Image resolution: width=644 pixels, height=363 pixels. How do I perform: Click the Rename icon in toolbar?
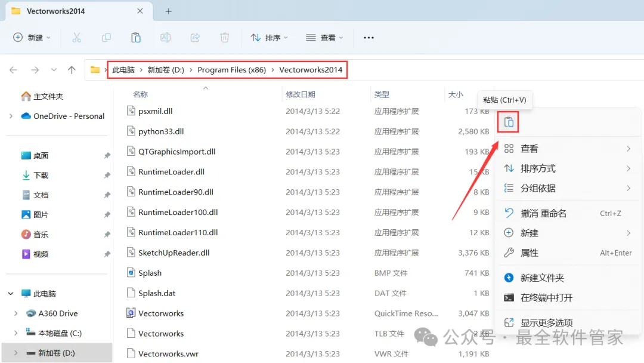[166, 38]
